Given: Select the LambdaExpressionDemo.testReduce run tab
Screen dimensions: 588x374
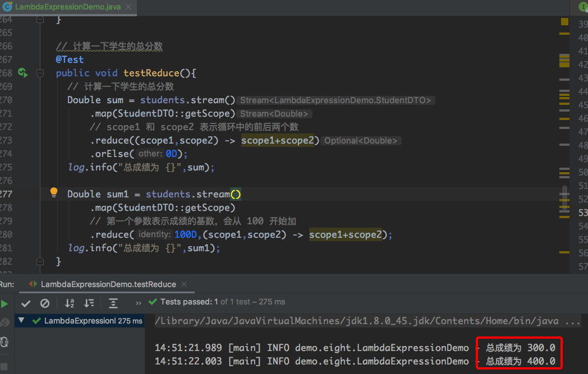Looking at the screenshot, I should pos(108,284).
